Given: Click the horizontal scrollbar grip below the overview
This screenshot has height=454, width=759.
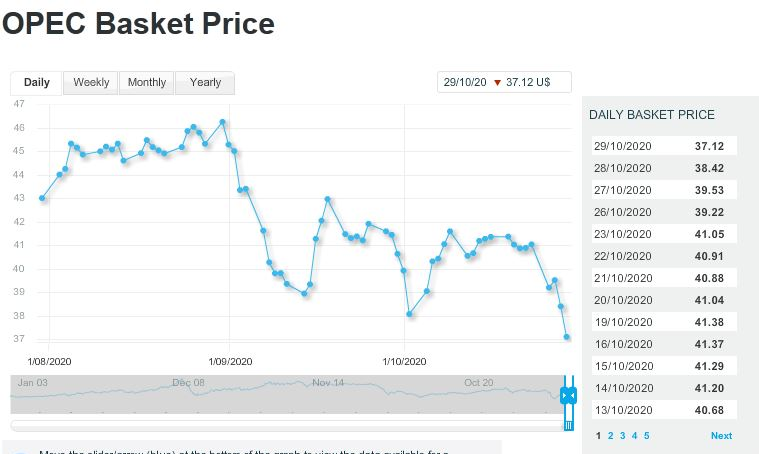Looking at the screenshot, I should (x=568, y=426).
